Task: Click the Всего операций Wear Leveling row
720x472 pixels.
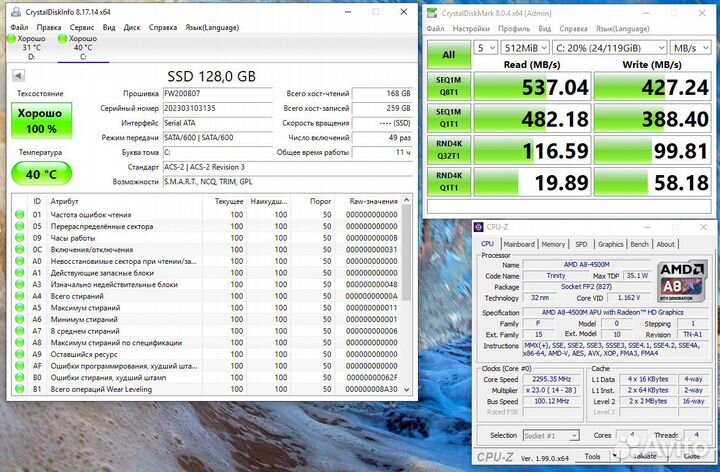Action: 207,389
